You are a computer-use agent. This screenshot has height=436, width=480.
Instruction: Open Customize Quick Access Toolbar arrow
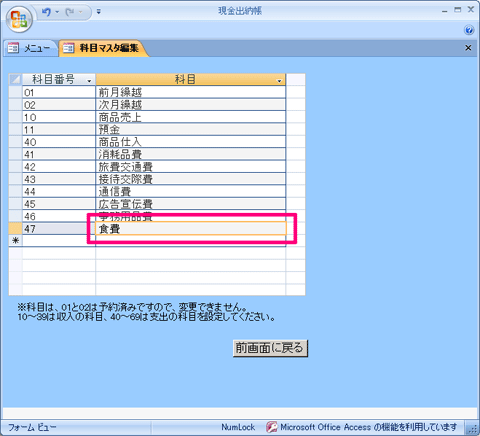99,12
